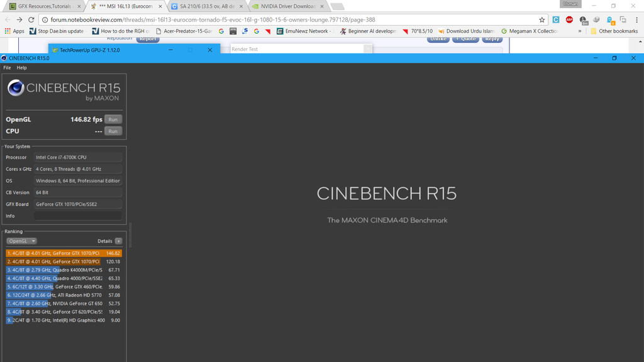Open EmuNewz Network bookmark

pyautogui.click(x=304, y=31)
